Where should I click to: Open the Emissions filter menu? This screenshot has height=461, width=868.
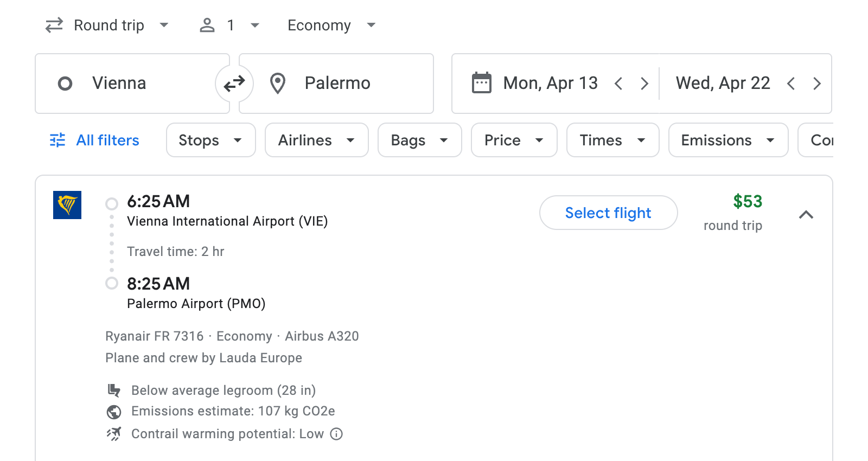click(727, 140)
